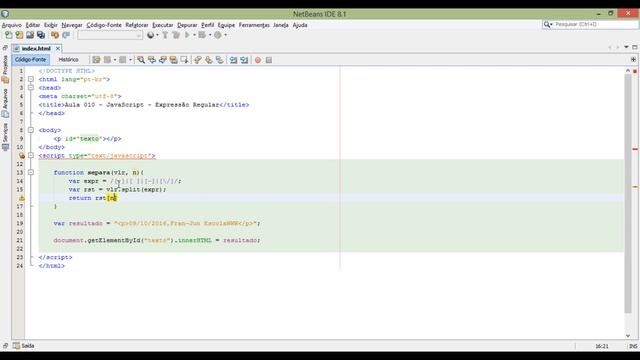
Task: Click the Previous Bookmark icon
Action: (198, 60)
